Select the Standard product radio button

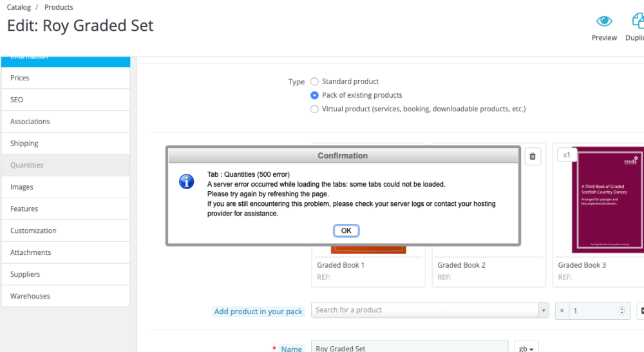click(x=314, y=82)
